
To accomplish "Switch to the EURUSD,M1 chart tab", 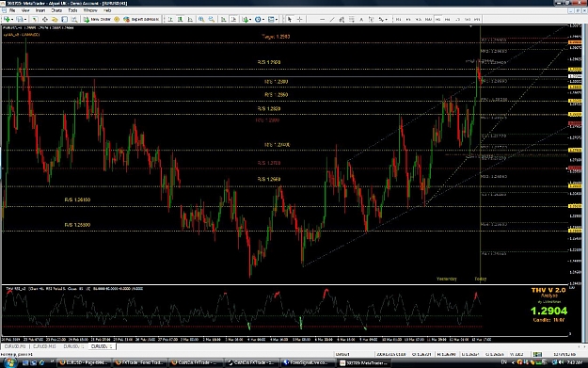I will click(15, 346).
